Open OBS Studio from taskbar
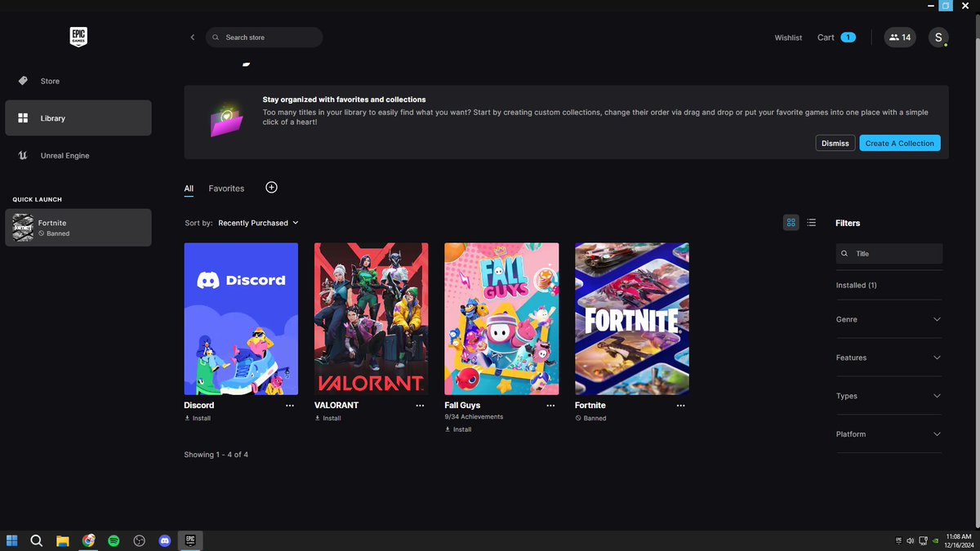Screen dimensions: 980x551 pos(140,540)
